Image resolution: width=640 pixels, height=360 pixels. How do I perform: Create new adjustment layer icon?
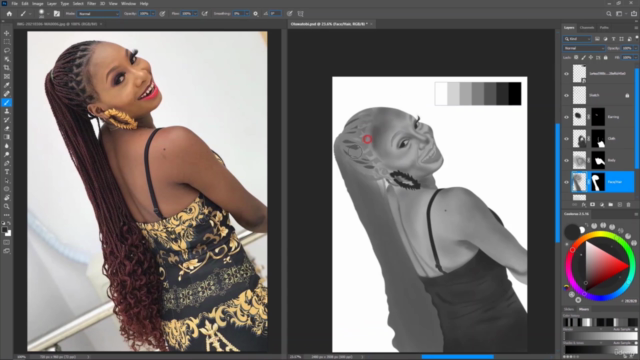(602, 204)
